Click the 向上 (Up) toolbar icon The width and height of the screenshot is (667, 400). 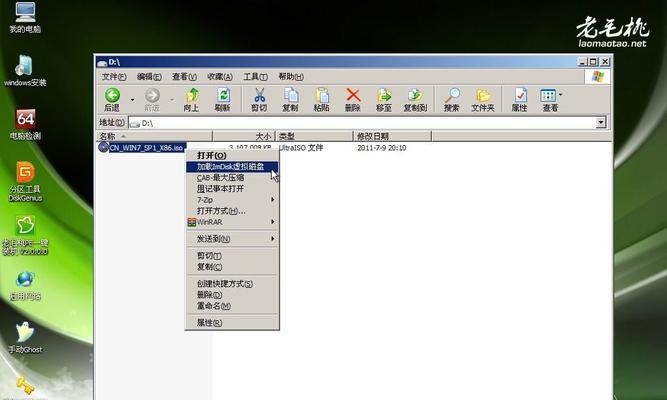[x=192, y=95]
